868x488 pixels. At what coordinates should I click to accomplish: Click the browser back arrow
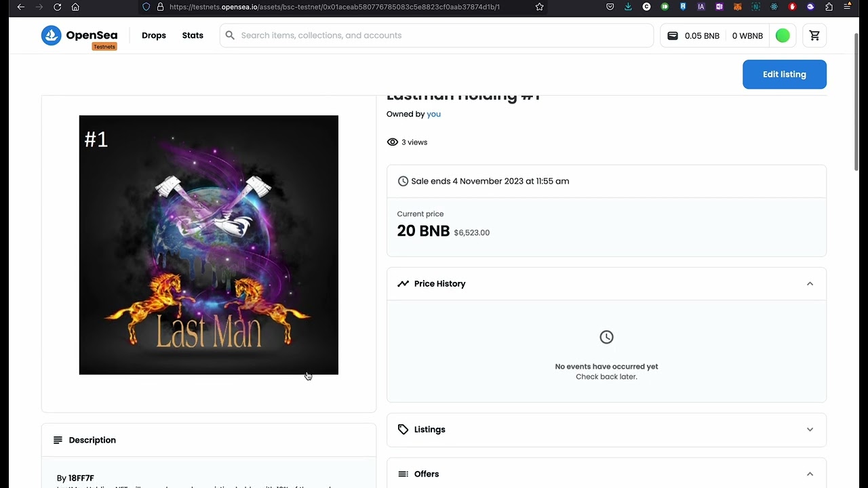[21, 7]
